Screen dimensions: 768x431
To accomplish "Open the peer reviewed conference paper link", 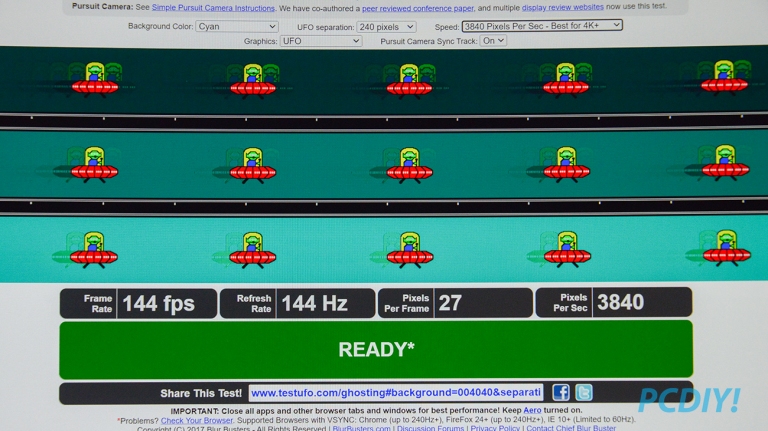I will click(x=418, y=8).
